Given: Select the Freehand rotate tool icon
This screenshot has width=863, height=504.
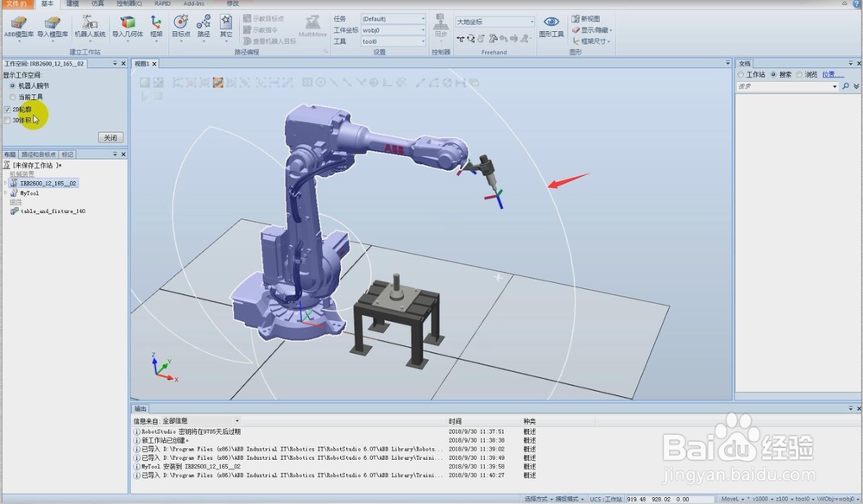Looking at the screenshot, I should click(470, 39).
